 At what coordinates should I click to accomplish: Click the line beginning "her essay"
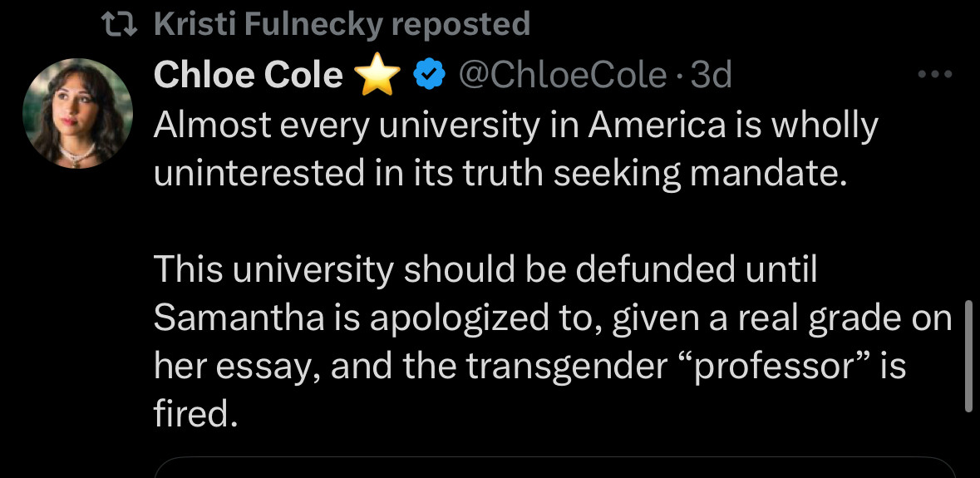(x=529, y=366)
